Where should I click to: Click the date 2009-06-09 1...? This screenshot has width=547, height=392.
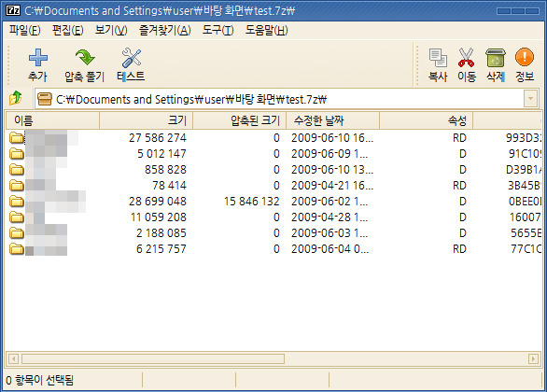330,154
